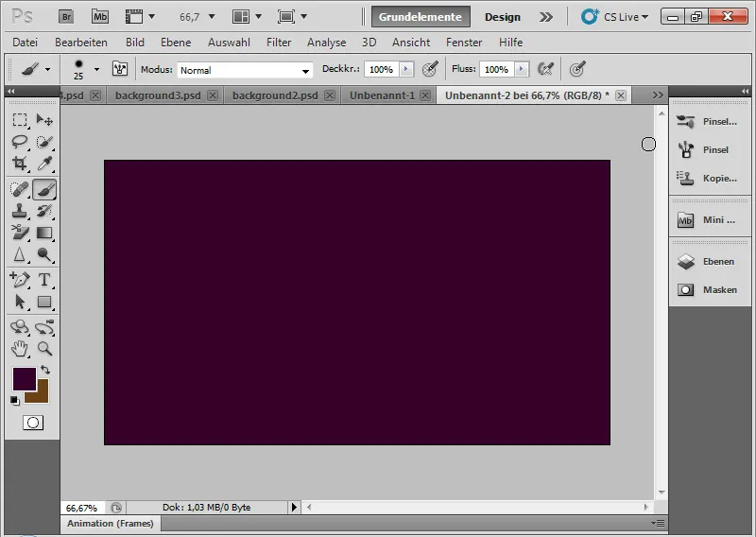756x537 pixels.
Task: Select the Zoom tool
Action: [44, 348]
